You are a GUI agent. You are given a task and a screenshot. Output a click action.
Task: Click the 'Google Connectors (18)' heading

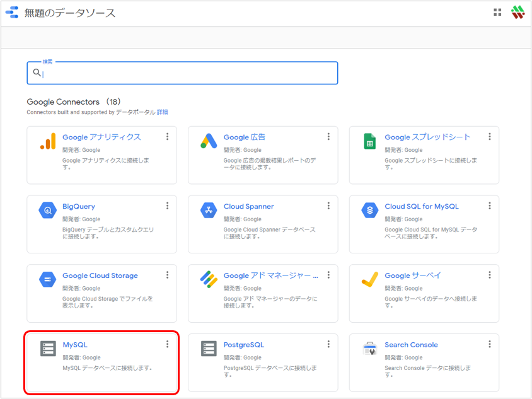pos(74,101)
